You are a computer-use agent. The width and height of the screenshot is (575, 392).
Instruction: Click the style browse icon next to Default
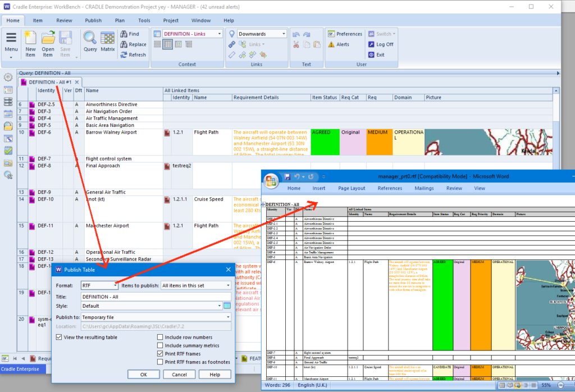pyautogui.click(x=227, y=306)
